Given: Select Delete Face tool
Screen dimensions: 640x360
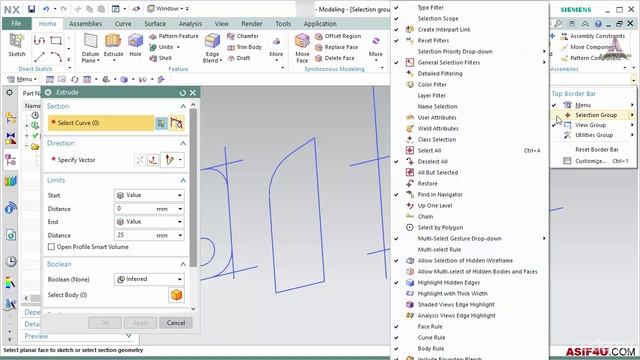Looking at the screenshot, I should [x=335, y=58].
